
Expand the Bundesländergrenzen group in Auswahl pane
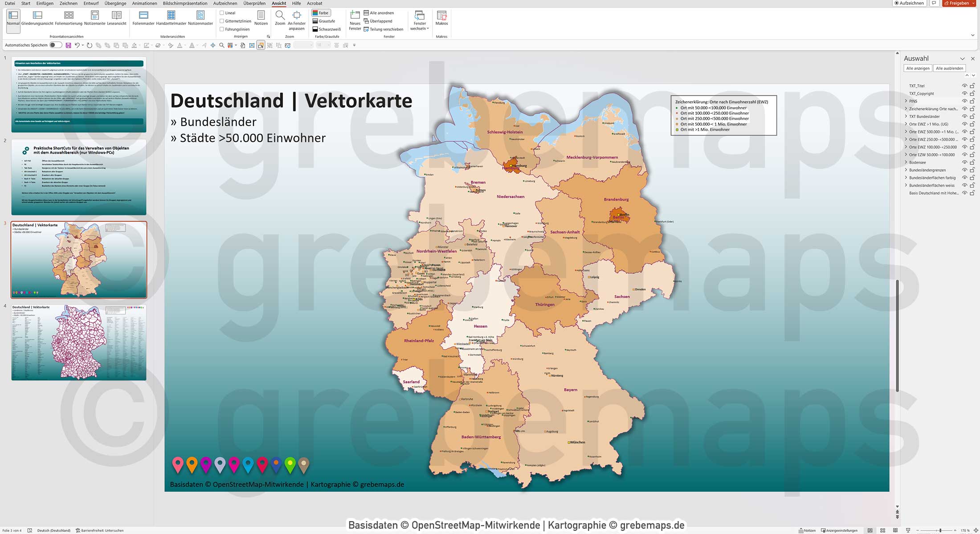[906, 170]
